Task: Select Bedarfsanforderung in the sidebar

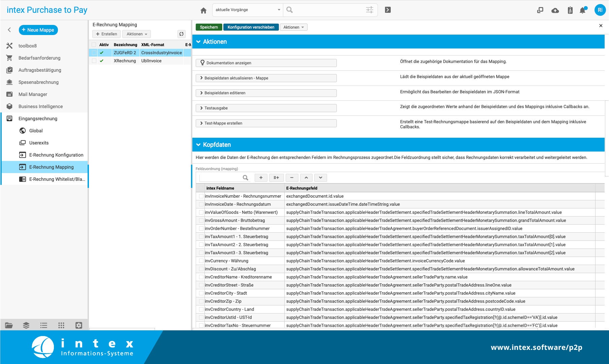Action: pos(39,58)
